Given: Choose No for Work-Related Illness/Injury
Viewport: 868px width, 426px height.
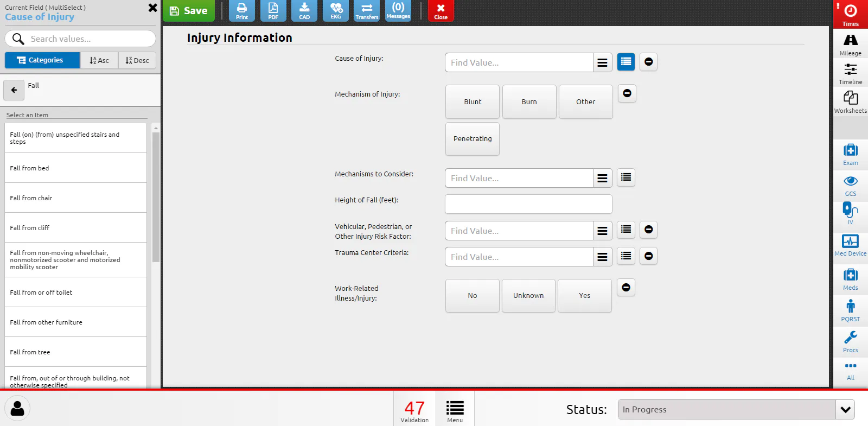Looking at the screenshot, I should tap(473, 296).
